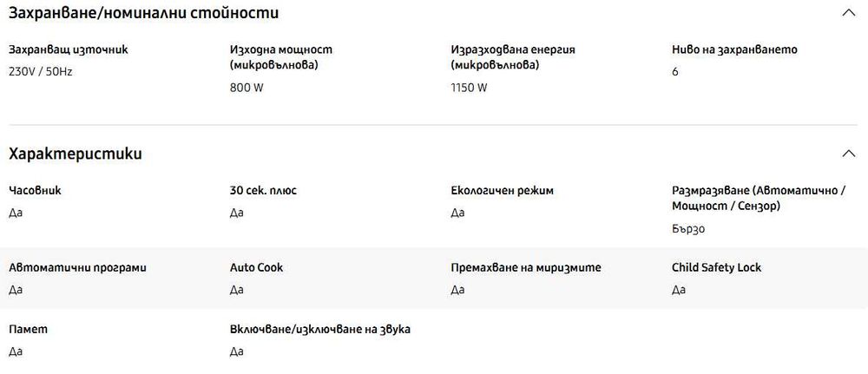Click the Включване/изключване на звука label
Screen dimensions: 868x374
tap(320, 330)
